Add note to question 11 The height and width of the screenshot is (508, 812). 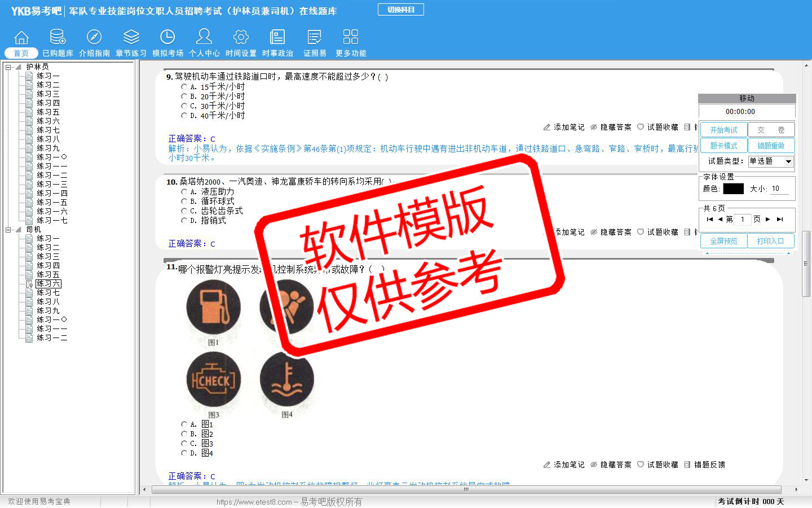(x=564, y=465)
